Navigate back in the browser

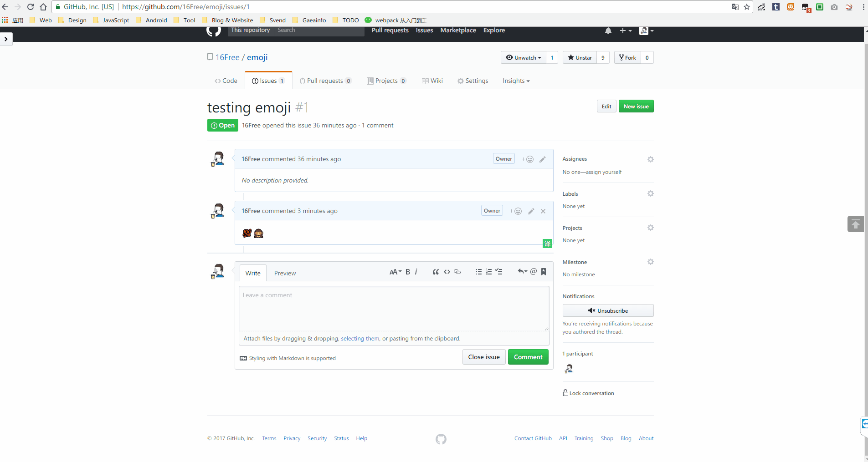[x=5, y=7]
